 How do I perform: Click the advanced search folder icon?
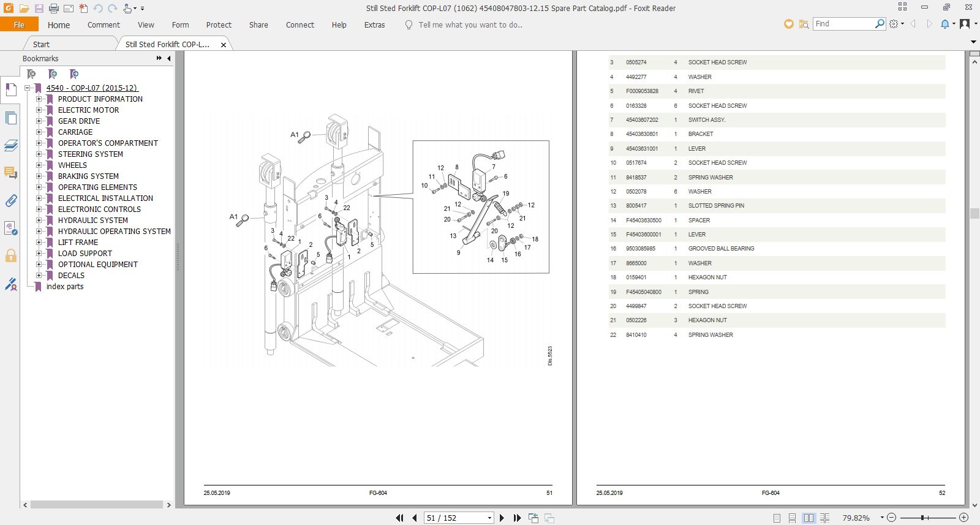click(804, 24)
